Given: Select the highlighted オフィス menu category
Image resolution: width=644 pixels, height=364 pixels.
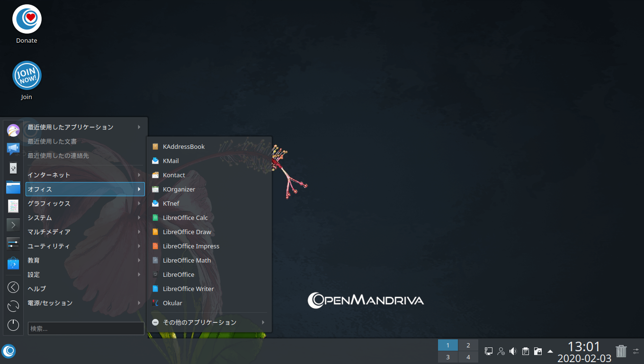Looking at the screenshot, I should click(85, 189).
